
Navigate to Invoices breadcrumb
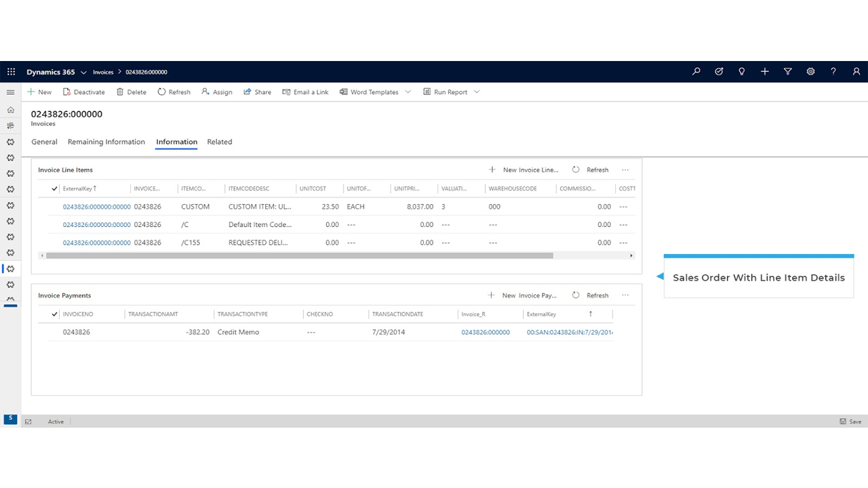103,72
